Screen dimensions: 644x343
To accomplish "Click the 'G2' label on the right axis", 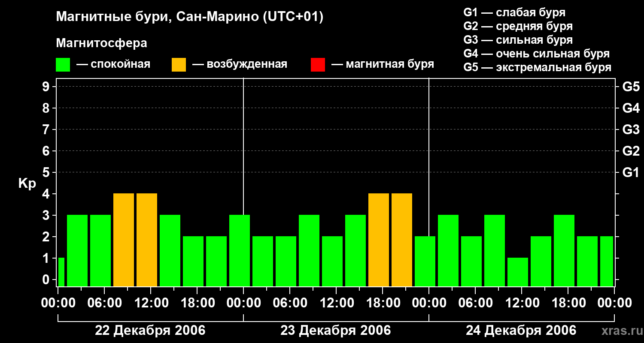I will coord(631,151).
